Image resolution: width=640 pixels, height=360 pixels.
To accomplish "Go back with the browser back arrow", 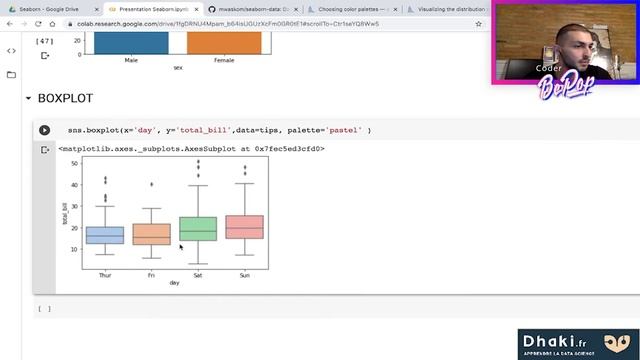I will pos(9,24).
